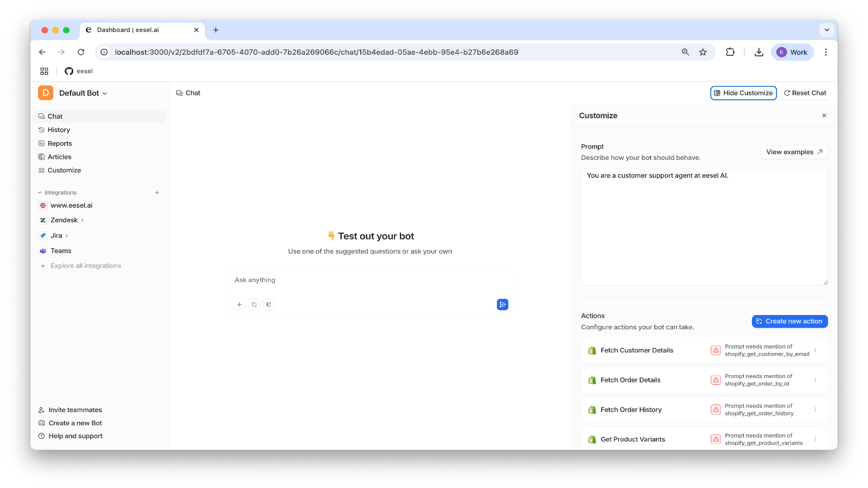Add integration with the plus icon
This screenshot has width=868, height=488.
point(157,192)
